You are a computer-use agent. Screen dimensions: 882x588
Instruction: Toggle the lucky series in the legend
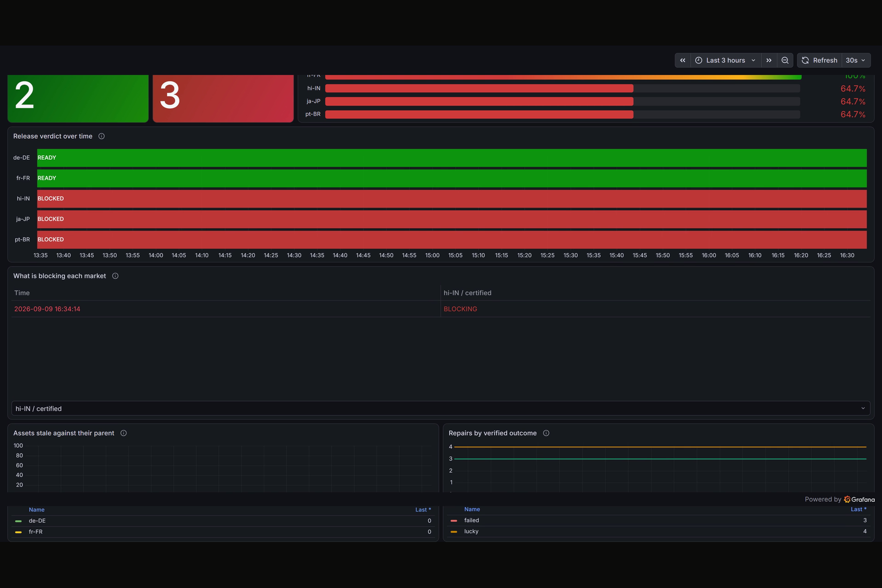pyautogui.click(x=471, y=531)
